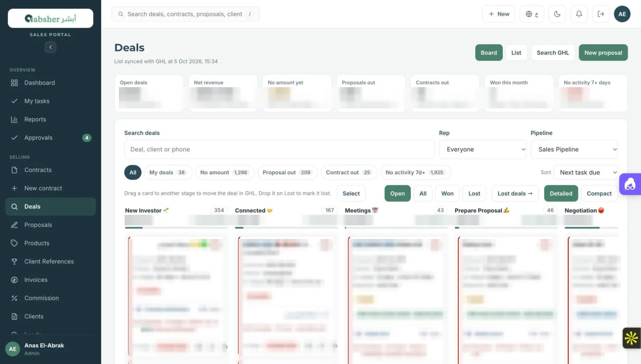Switch to List view
The width and height of the screenshot is (641, 364).
click(516, 53)
